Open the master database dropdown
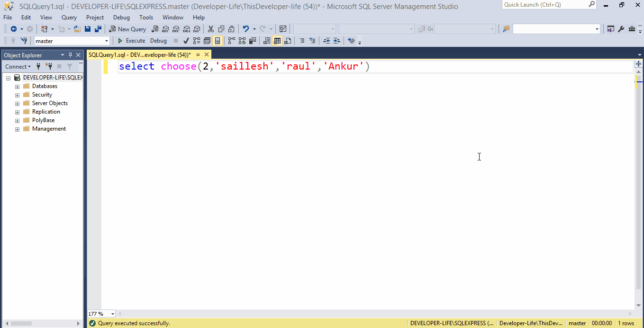The height and width of the screenshot is (328, 644). coord(106,41)
